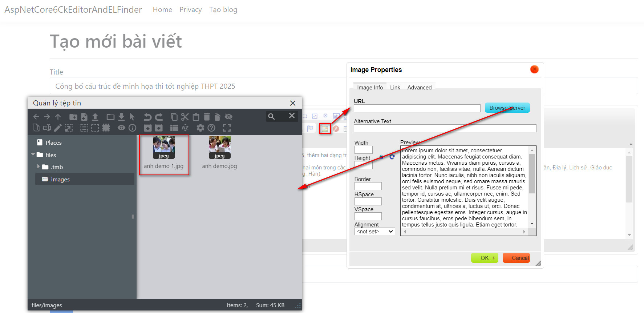Open file manager help
Screen dimensions: 644x313
(211, 128)
